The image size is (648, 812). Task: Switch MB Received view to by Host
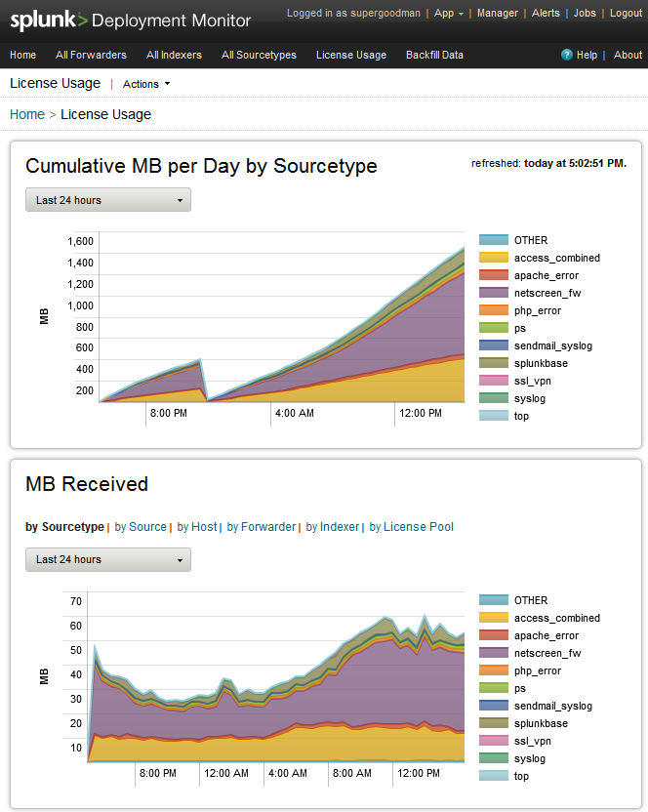[197, 527]
